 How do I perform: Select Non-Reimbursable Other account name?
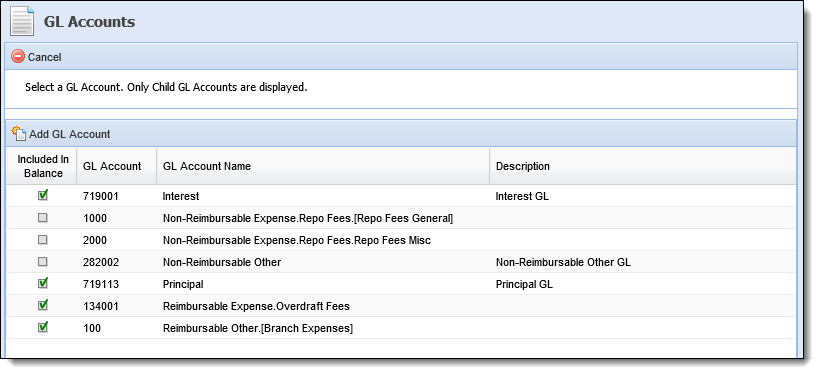(222, 262)
